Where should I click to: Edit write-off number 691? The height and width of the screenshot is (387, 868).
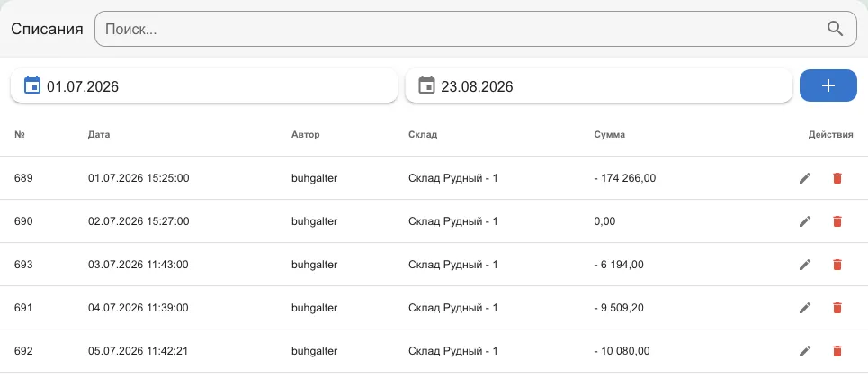pos(805,308)
